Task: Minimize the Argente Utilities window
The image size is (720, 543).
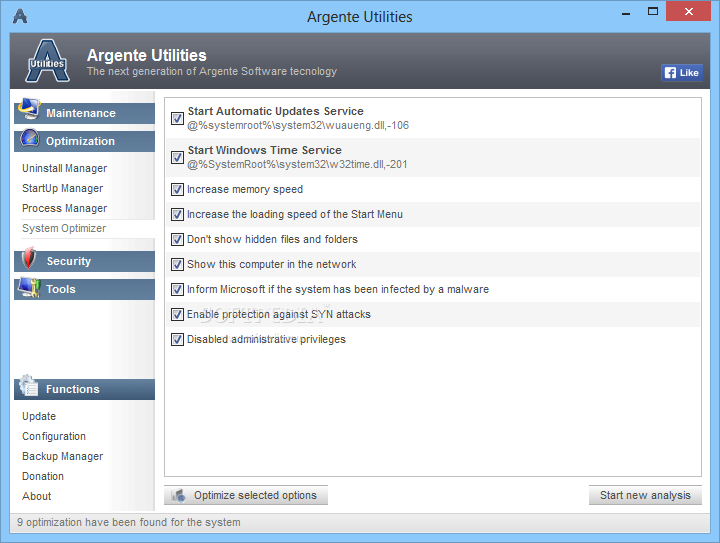Action: pyautogui.click(x=625, y=13)
